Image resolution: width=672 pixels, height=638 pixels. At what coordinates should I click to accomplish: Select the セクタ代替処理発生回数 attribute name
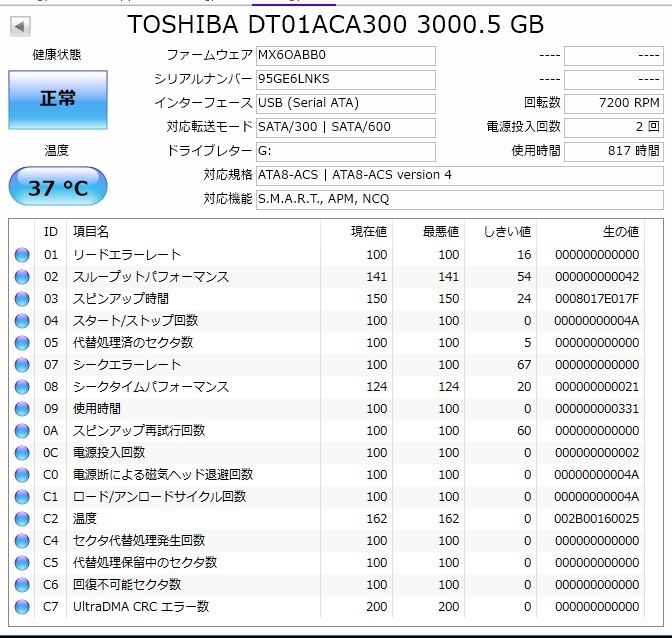(139, 541)
